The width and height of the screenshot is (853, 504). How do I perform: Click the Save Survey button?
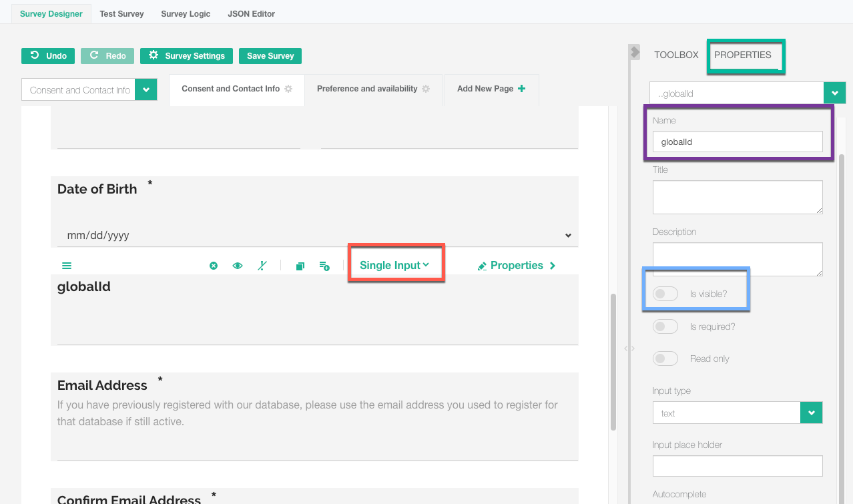click(270, 56)
